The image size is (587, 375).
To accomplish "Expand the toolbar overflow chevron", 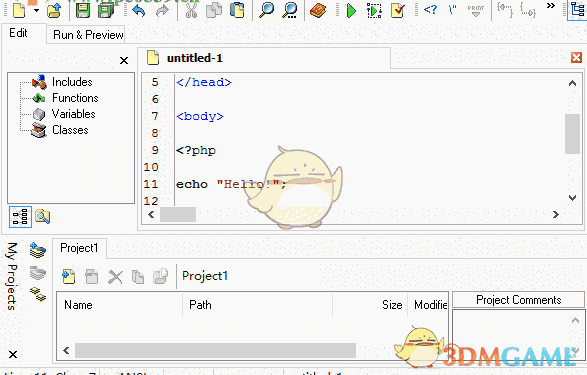I will coord(551,6).
